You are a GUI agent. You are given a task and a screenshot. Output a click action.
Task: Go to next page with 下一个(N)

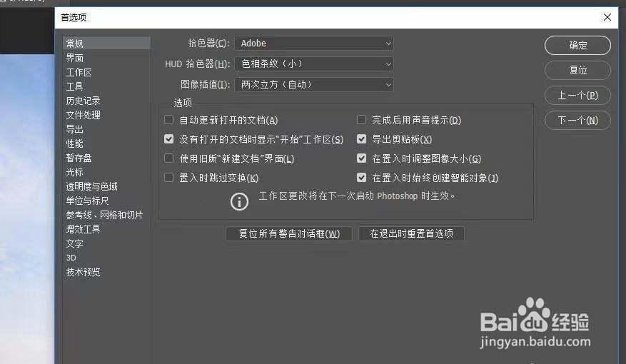coord(577,120)
